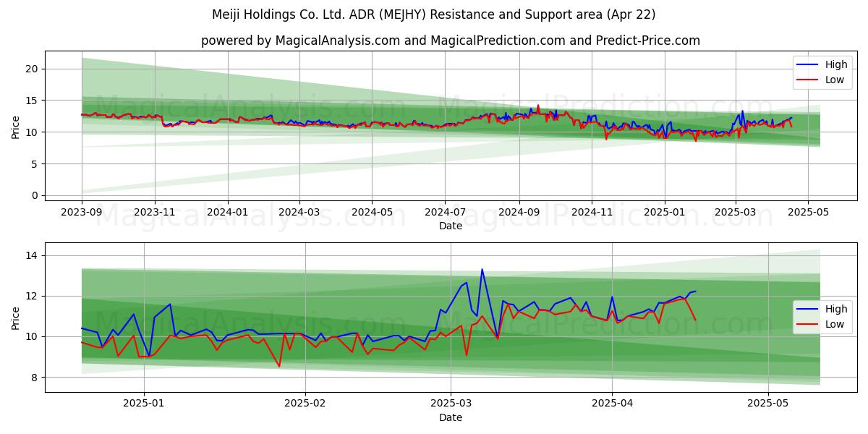Click the bottom chart 2025-05 tick label
Screen dimensions: 868x434
(x=768, y=404)
